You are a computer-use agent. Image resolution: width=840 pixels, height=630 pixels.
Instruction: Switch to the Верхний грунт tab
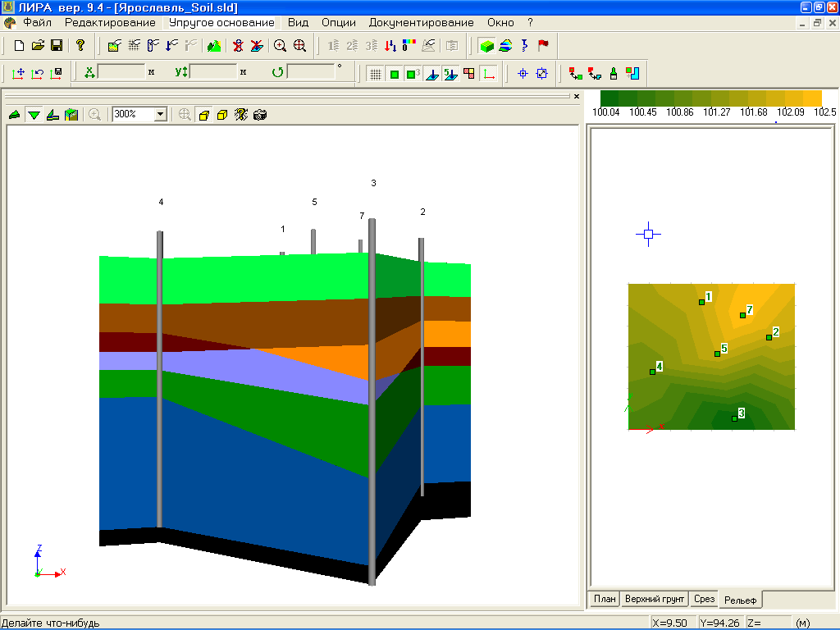tap(654, 600)
